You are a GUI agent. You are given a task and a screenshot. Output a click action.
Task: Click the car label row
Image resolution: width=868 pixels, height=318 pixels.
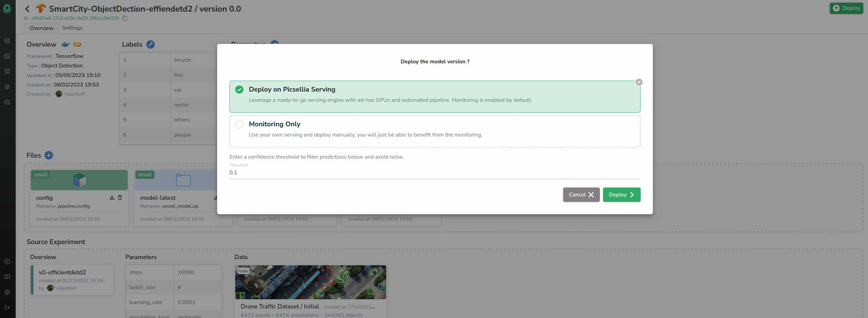(168, 90)
